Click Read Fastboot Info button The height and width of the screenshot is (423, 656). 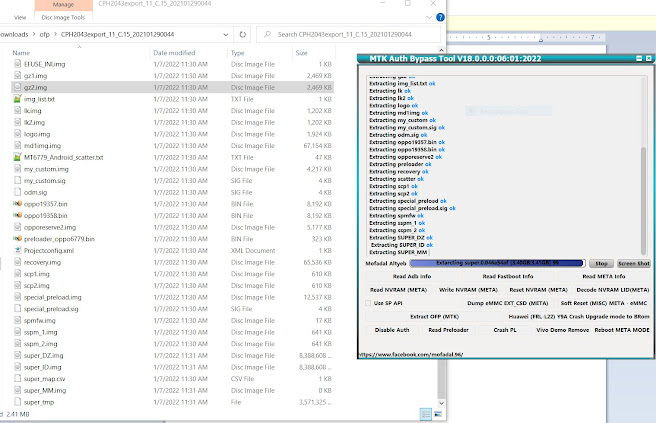(x=507, y=277)
